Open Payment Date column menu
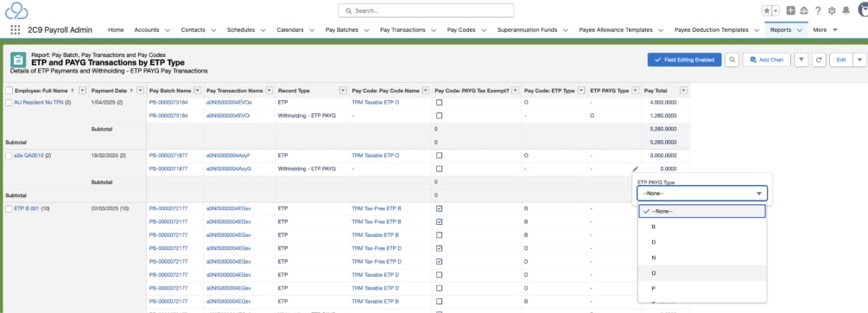 (x=140, y=90)
